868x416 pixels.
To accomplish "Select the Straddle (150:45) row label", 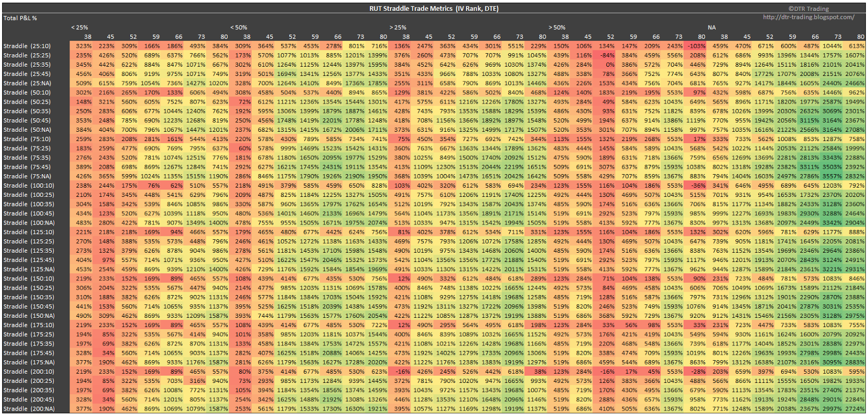I will pyautogui.click(x=29, y=306).
